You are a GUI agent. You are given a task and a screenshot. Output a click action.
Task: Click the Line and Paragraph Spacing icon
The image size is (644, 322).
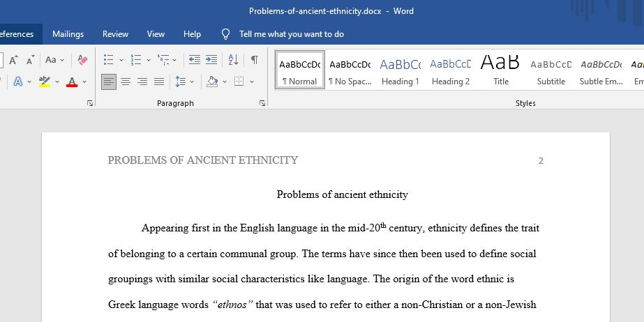point(181,82)
